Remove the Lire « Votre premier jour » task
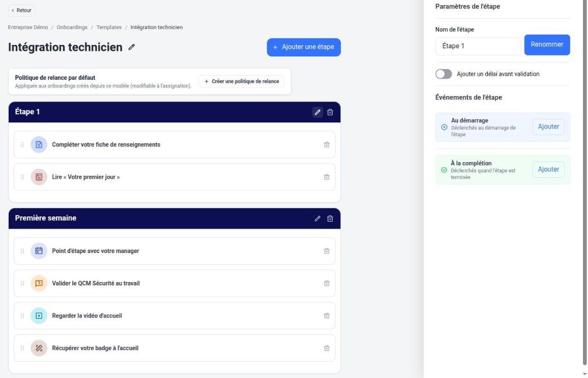 tap(327, 177)
